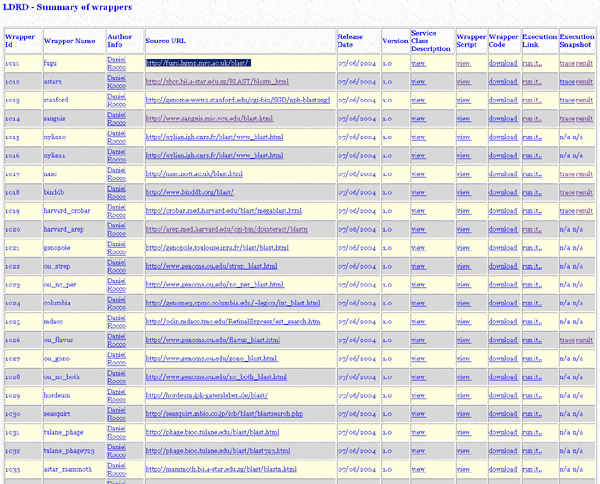This screenshot has width=600, height=484.
Task: Click the ou_strep source URL link
Action: (x=209, y=265)
